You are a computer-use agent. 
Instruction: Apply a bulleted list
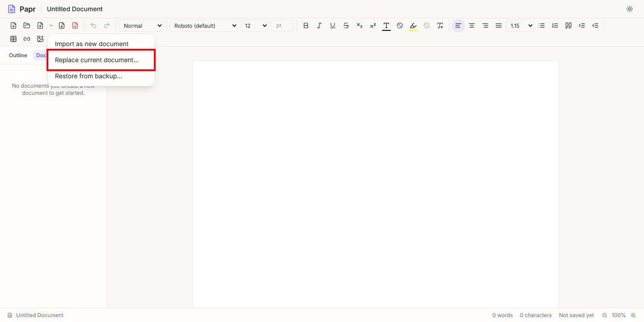click(542, 25)
